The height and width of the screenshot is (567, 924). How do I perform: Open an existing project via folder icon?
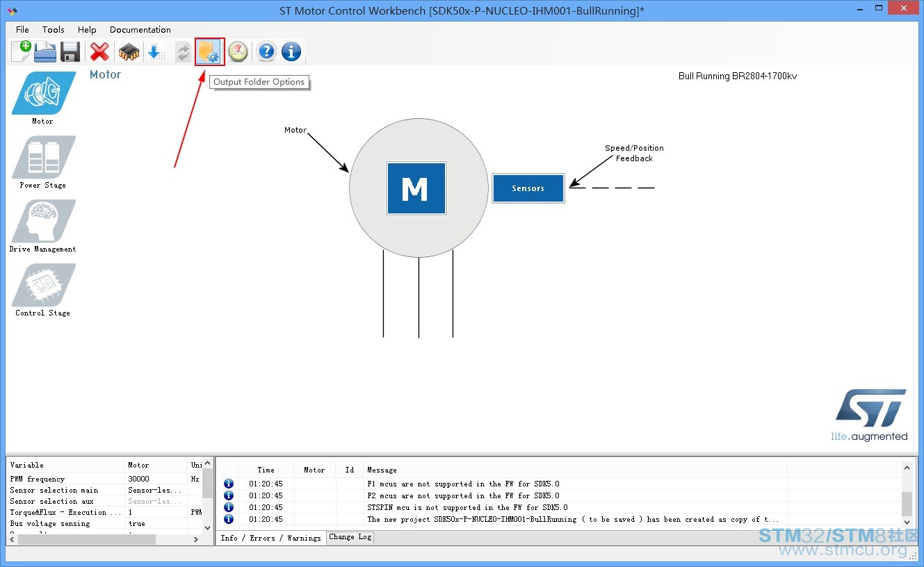45,51
